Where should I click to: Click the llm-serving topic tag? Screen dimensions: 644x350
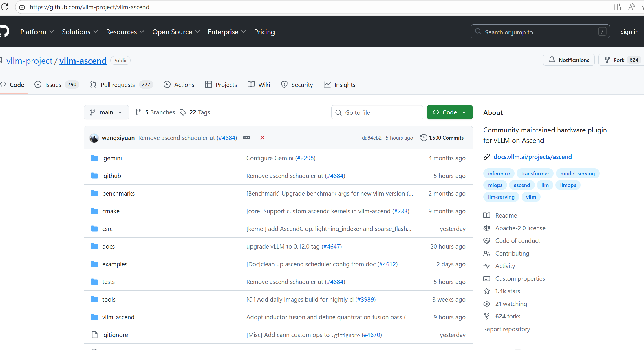point(501,197)
